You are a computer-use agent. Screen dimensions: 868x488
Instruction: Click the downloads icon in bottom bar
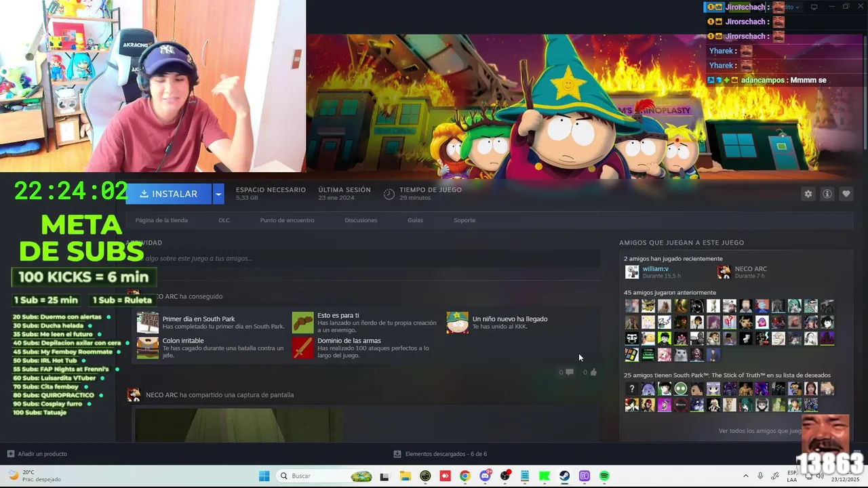pos(397,454)
